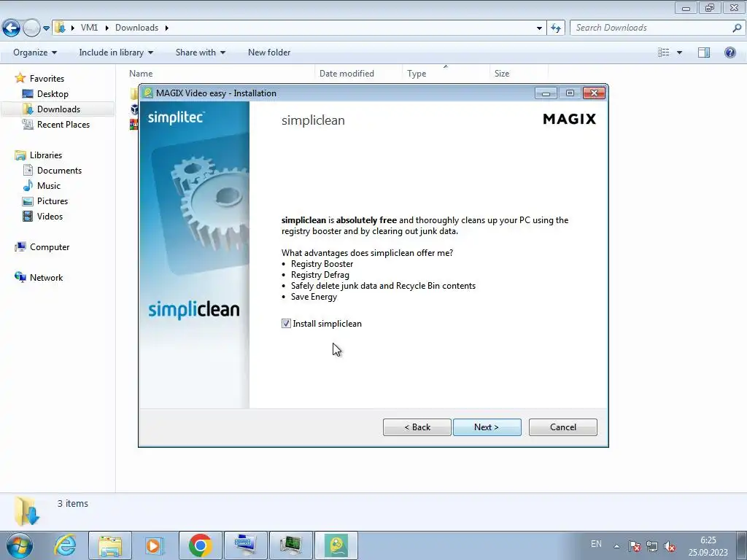Select Network in the navigation pane
The image size is (747, 560).
46,278
